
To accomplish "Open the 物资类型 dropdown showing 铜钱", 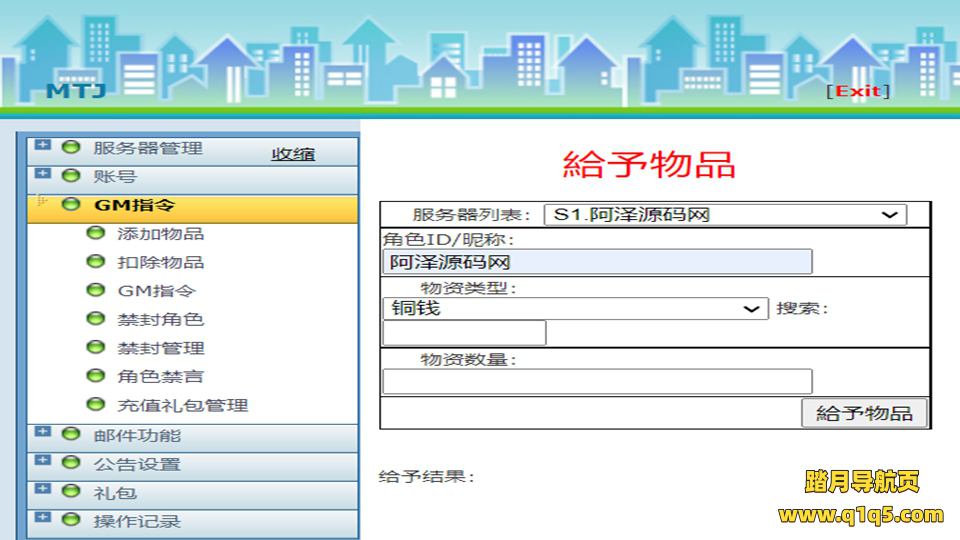I will [575, 309].
